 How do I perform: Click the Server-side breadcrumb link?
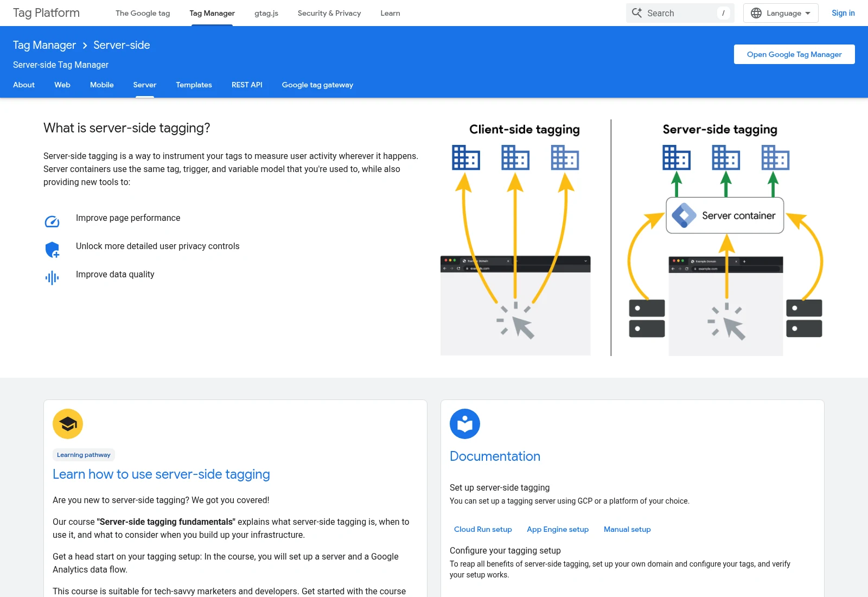tap(122, 45)
